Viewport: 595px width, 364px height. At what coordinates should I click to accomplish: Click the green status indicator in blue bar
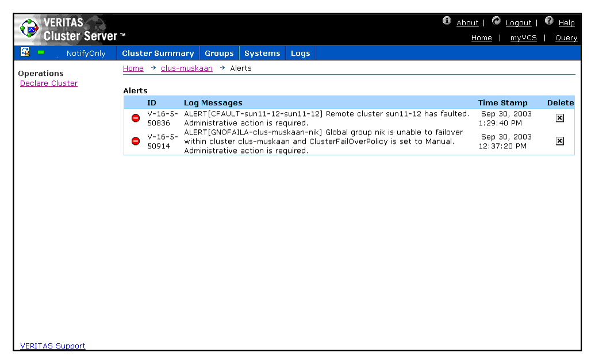tap(41, 52)
